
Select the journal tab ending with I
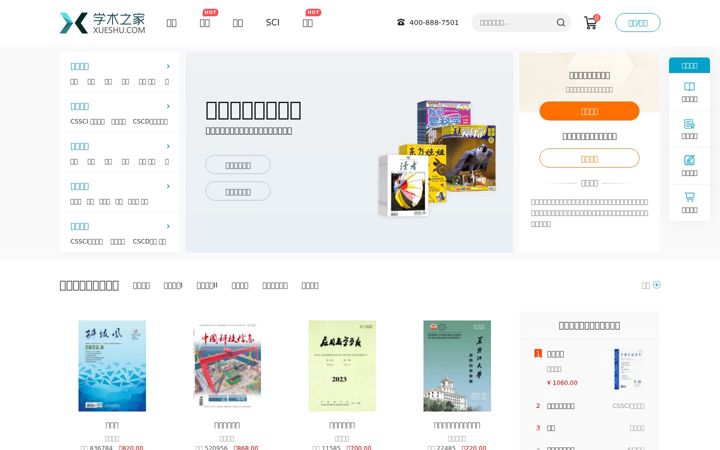coord(173,285)
